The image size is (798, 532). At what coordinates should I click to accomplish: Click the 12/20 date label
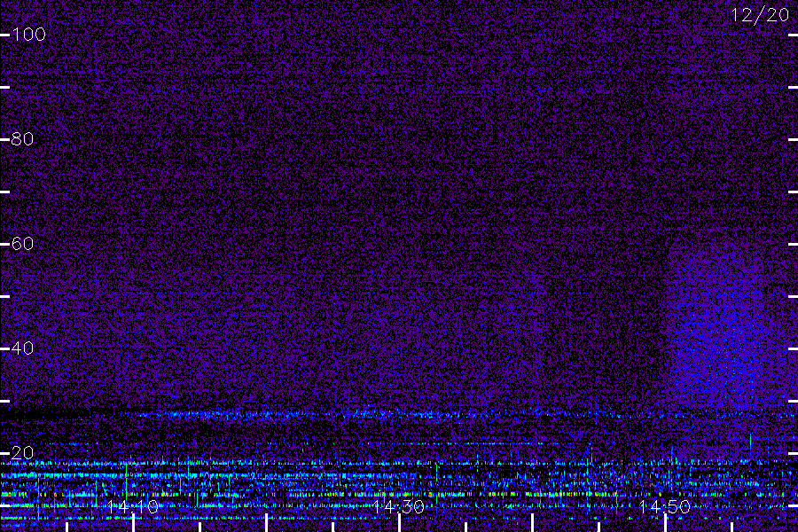[760, 15]
